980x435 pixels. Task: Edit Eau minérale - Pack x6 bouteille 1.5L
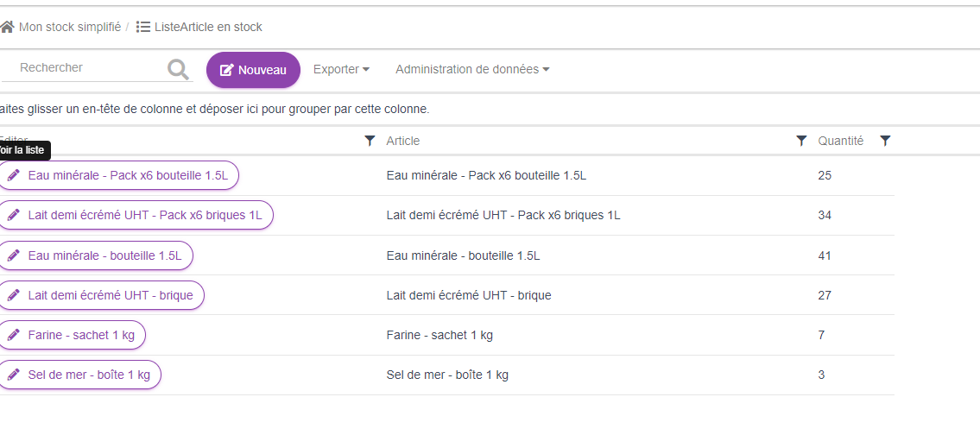(x=127, y=175)
